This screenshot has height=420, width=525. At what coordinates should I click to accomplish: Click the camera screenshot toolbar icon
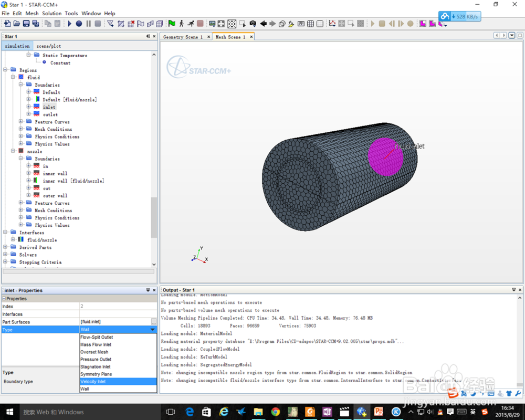(x=253, y=24)
